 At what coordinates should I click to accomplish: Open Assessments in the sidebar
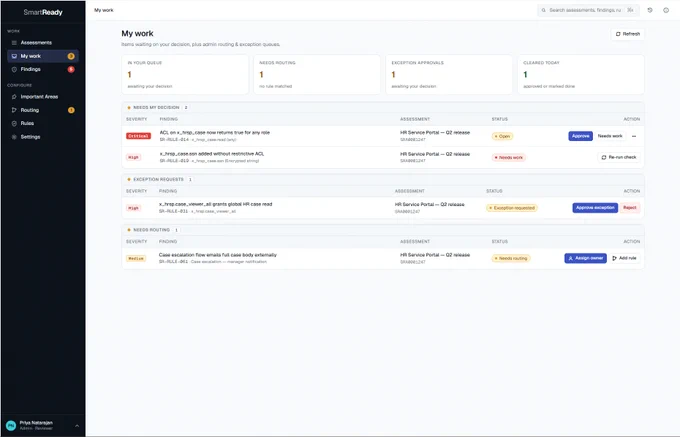point(42,42)
